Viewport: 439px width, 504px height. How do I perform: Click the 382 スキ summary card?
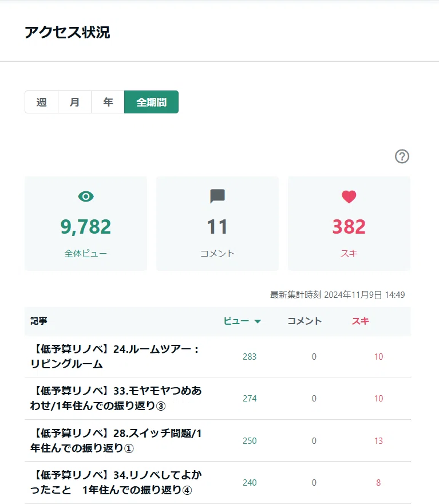(349, 223)
